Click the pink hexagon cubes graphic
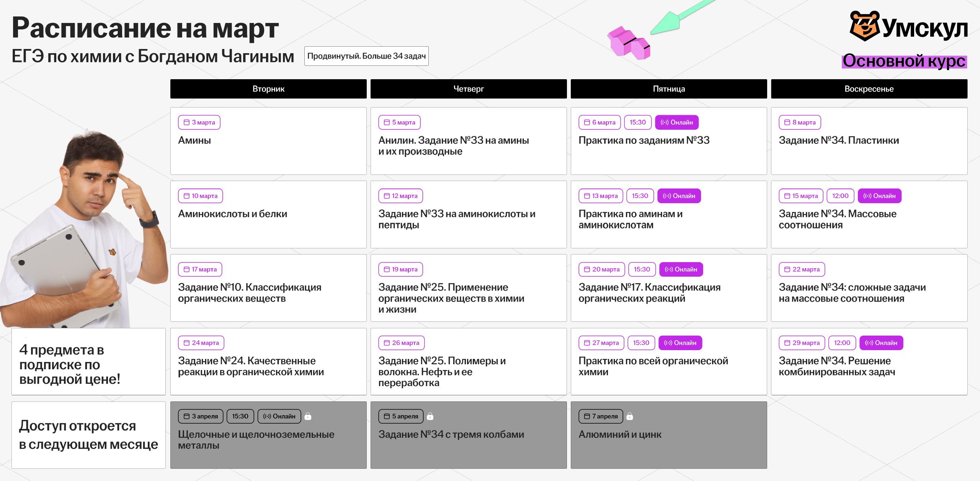The width and height of the screenshot is (980, 481). 629,43
